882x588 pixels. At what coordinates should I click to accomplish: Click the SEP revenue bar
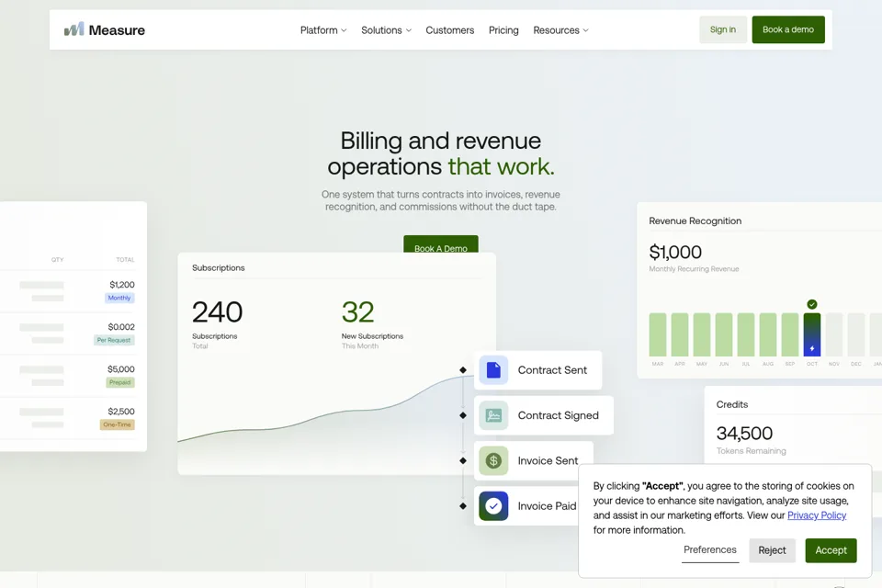coord(790,334)
